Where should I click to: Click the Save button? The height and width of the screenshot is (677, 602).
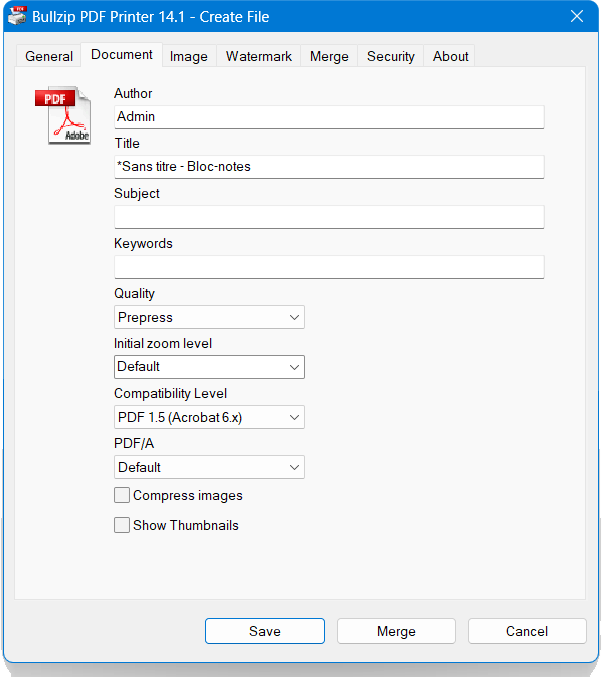click(265, 631)
